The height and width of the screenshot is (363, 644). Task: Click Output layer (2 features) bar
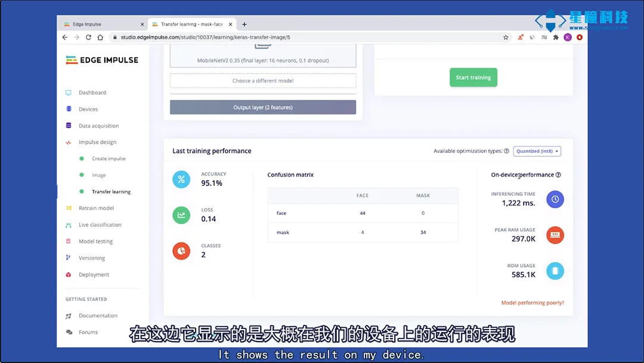(263, 107)
